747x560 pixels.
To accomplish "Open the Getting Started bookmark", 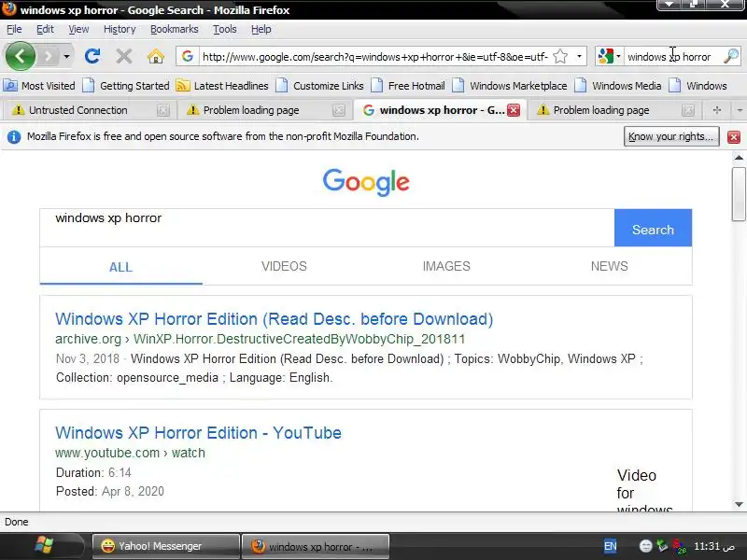I will tap(126, 86).
